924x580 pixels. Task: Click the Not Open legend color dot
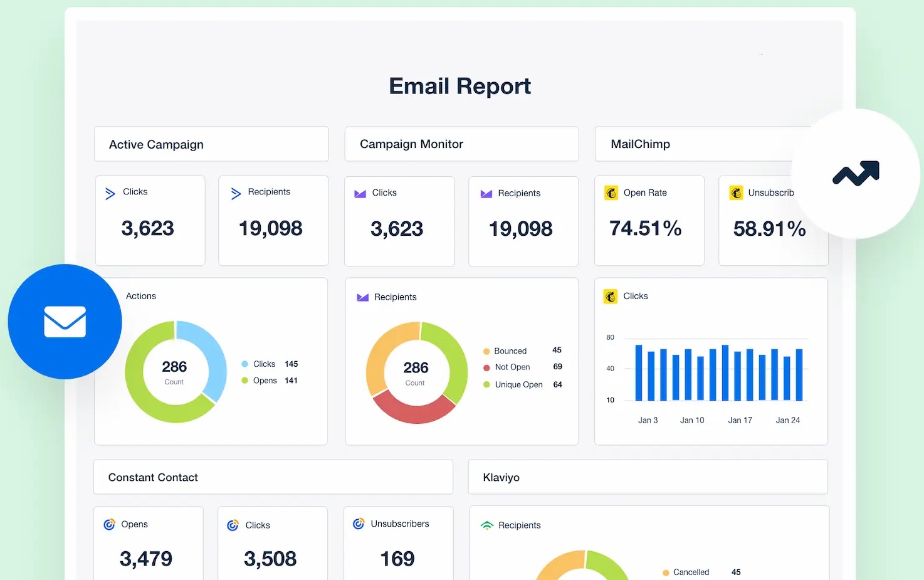tap(486, 368)
